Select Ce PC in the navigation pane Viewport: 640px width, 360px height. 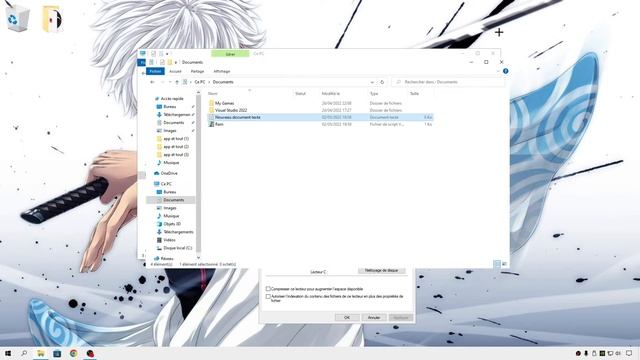[x=166, y=184]
